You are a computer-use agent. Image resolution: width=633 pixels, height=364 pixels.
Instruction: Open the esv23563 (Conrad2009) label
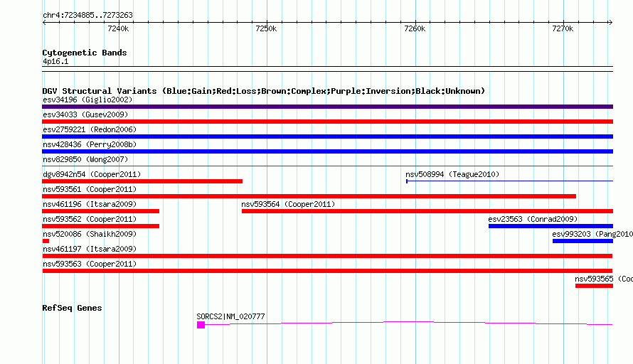533,219
